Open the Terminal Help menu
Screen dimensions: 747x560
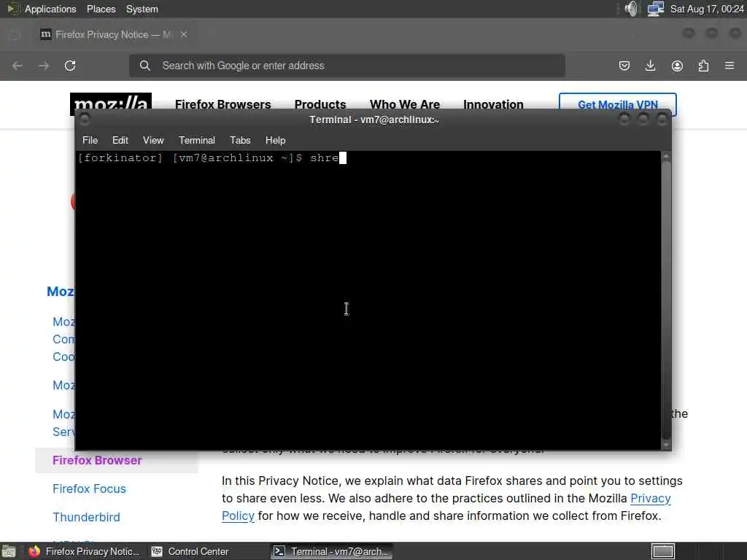pos(275,140)
